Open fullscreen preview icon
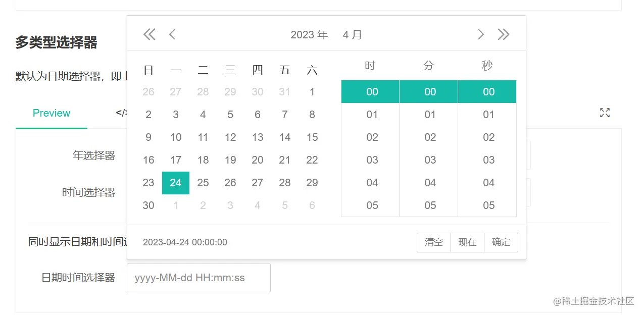The image size is (644, 316). (605, 113)
